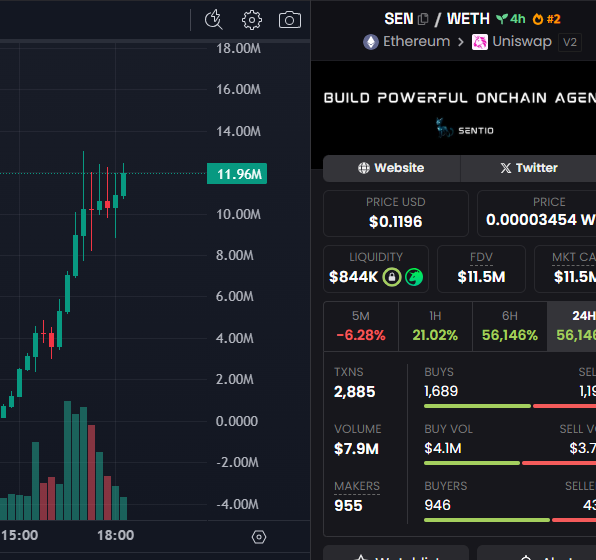Click the V2 version tag
This screenshot has width=596, height=560.
[570, 42]
